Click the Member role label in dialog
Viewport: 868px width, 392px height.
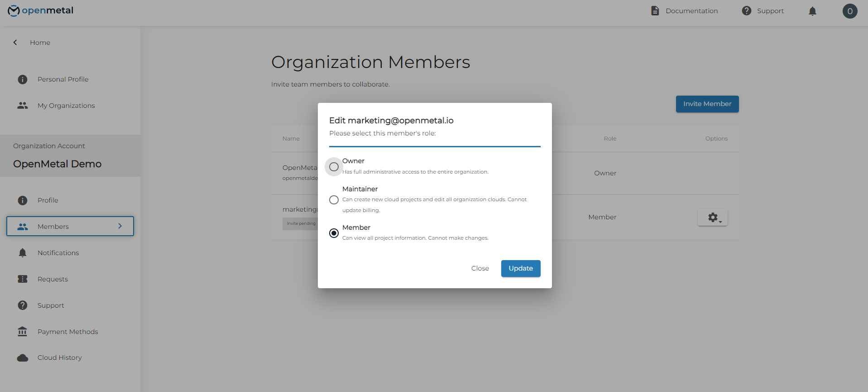(356, 227)
